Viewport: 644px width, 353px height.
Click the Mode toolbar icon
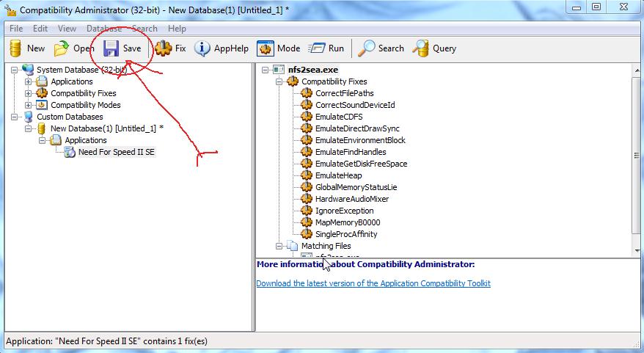(x=266, y=48)
